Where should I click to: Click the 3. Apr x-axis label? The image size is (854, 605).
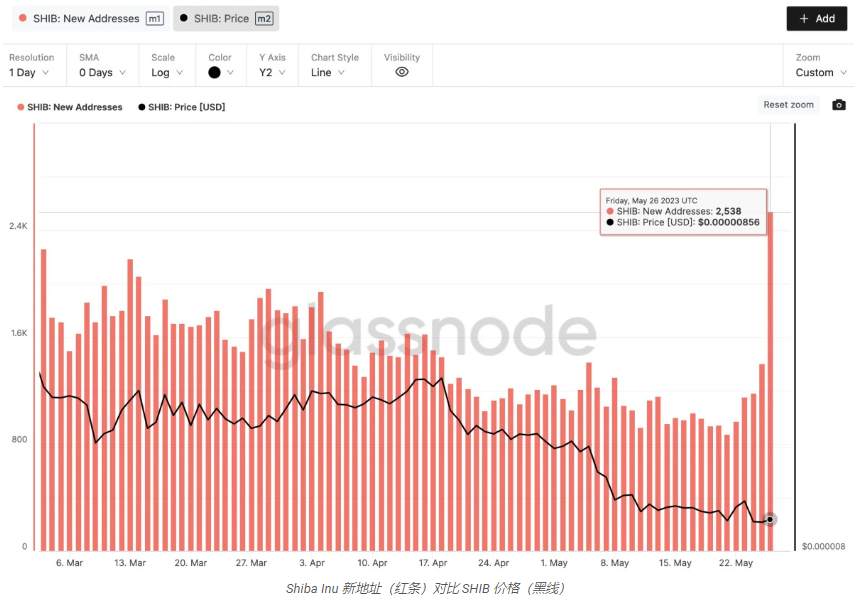312,563
